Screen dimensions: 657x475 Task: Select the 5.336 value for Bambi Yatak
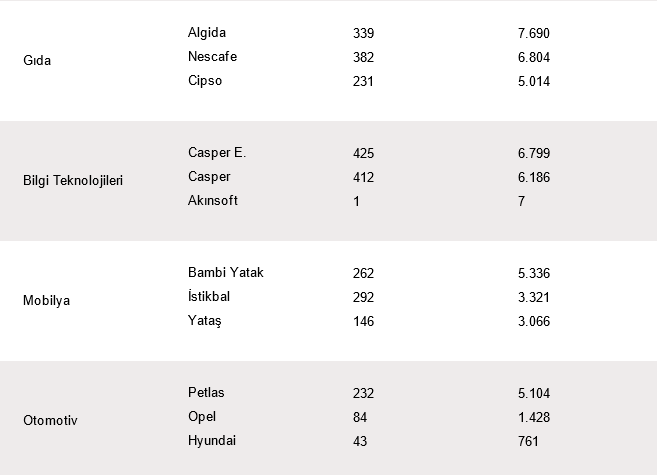534,273
